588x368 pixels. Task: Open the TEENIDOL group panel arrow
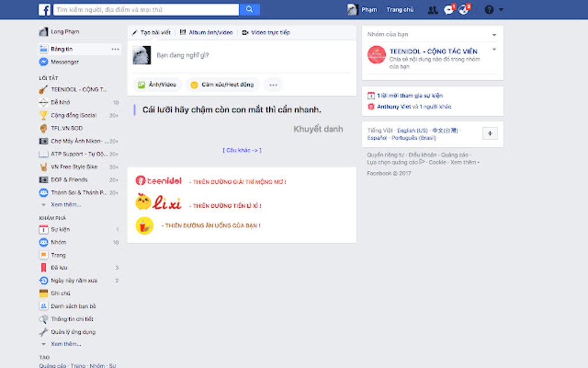pos(494,50)
